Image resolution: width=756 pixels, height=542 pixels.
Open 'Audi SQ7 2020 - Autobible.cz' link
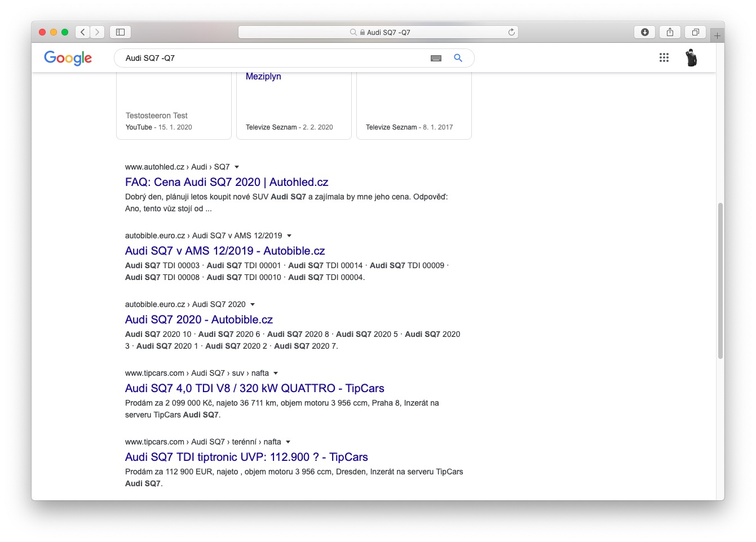pos(199,319)
